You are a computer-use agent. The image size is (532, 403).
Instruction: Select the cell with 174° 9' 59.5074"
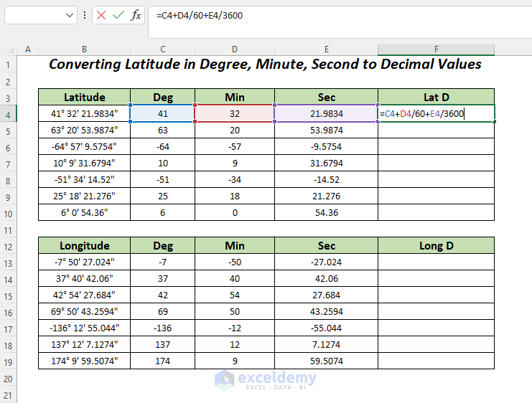(85, 361)
